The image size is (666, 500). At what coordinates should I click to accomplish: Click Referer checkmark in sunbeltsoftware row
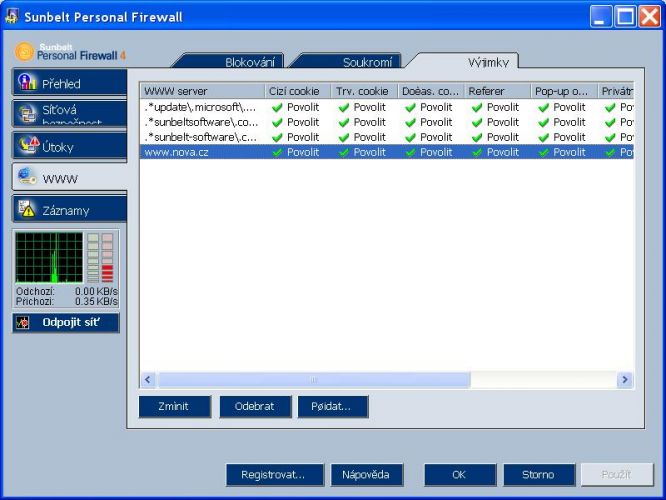[x=477, y=122]
